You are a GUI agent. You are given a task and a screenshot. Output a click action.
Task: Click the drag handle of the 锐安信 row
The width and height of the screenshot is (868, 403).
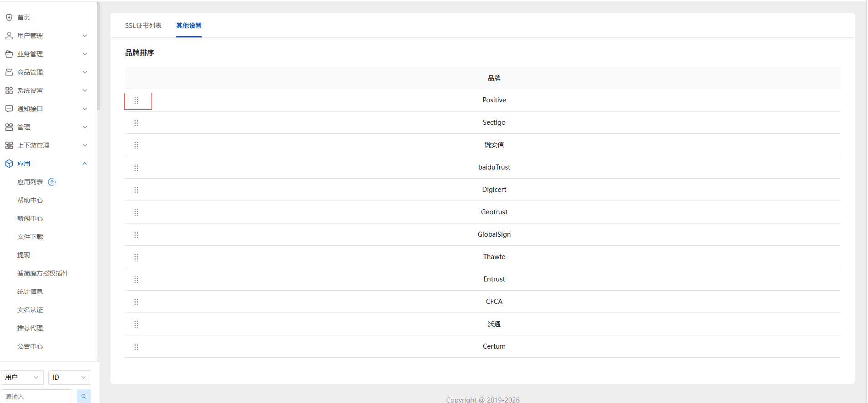click(x=136, y=145)
